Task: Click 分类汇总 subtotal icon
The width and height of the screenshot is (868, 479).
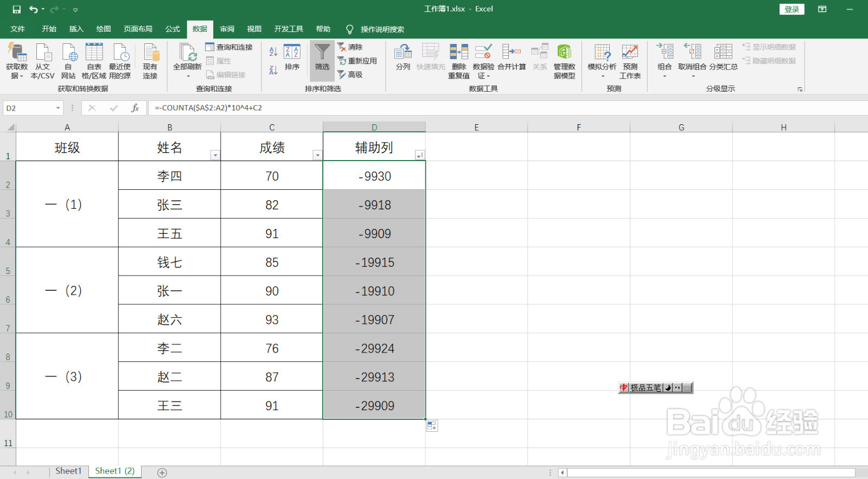Action: [x=723, y=58]
